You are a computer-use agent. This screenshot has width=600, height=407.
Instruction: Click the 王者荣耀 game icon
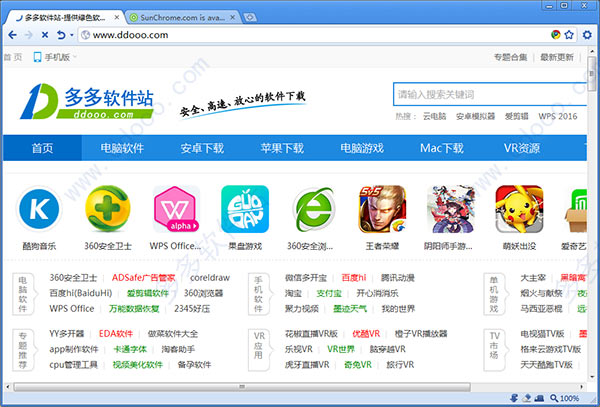[382, 209]
